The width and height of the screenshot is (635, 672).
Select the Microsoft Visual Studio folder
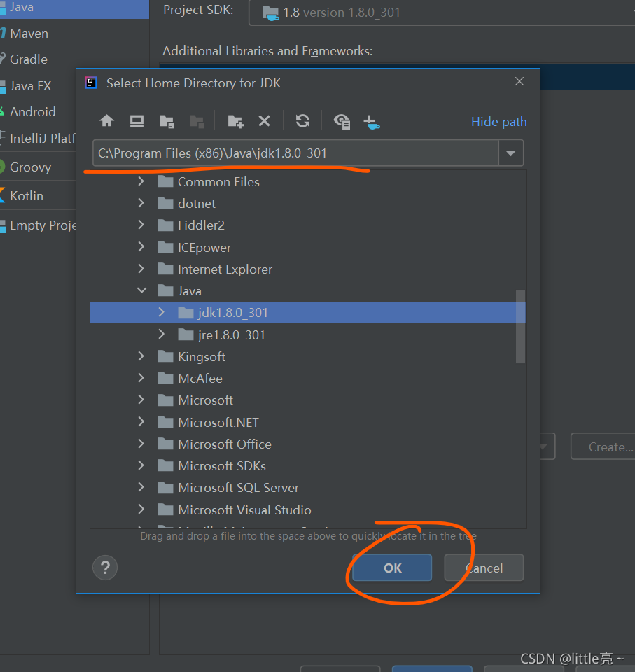[307, 510]
